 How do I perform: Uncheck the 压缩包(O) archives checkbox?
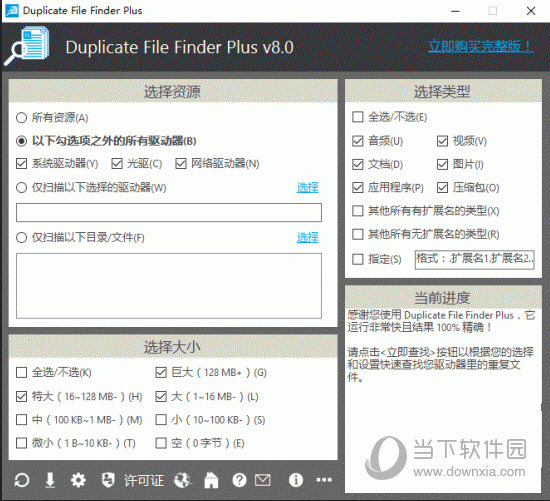pos(442,188)
